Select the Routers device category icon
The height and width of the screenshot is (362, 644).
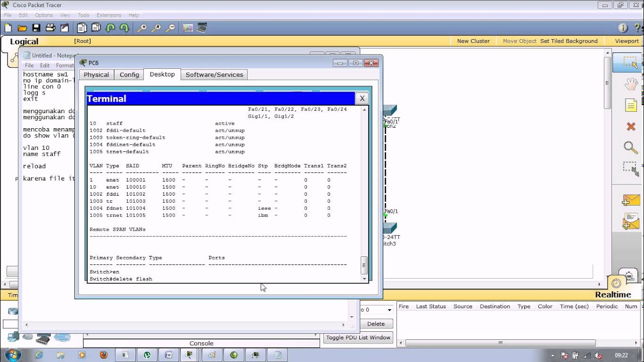pos(13,312)
